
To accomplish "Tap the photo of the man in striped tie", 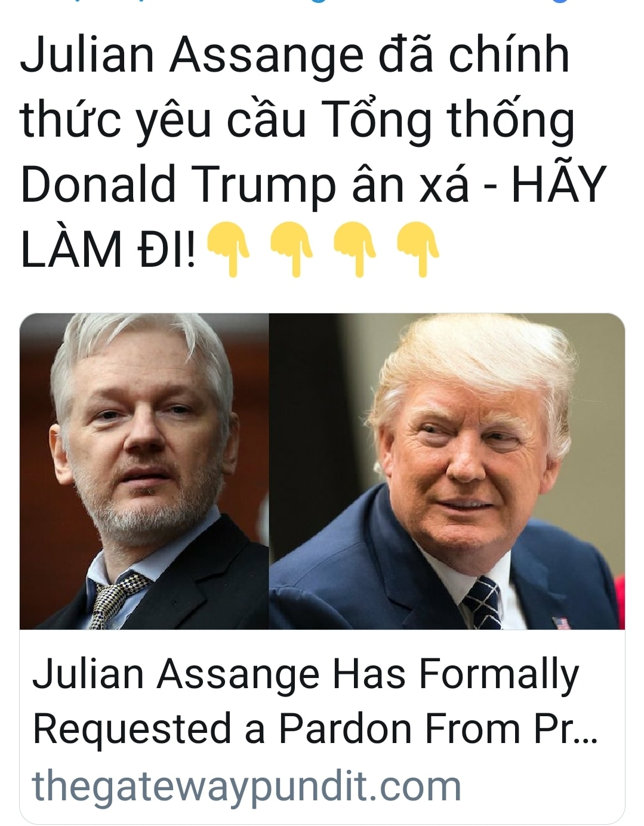I will (x=446, y=471).
